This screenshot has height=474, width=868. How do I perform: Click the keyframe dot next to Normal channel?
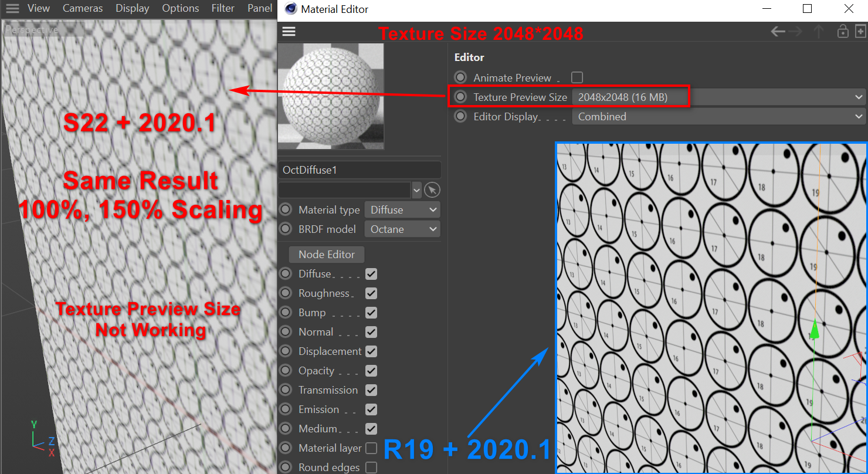[x=286, y=332]
